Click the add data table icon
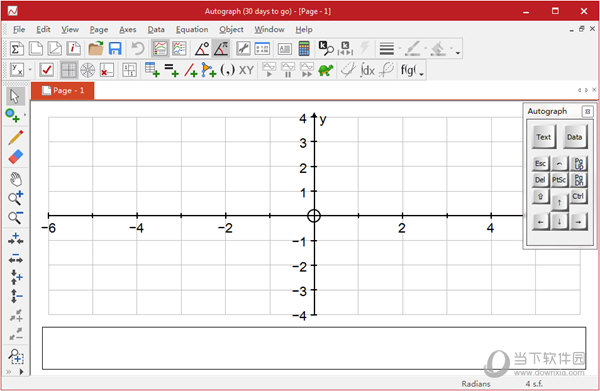The width and height of the screenshot is (600, 391). [152, 70]
